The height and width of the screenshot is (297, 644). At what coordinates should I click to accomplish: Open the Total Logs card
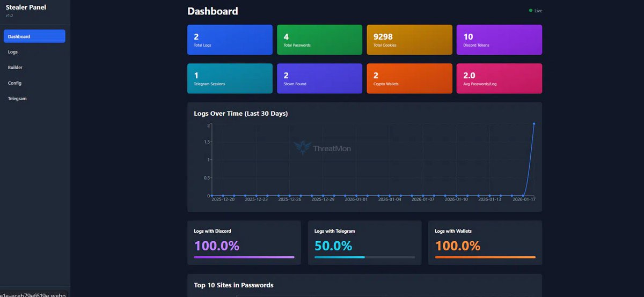pyautogui.click(x=230, y=40)
